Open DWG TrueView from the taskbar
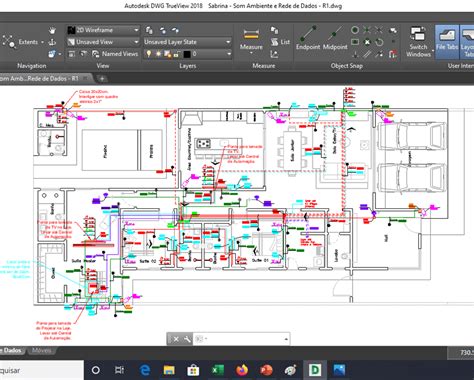The image size is (474, 380). [315, 370]
